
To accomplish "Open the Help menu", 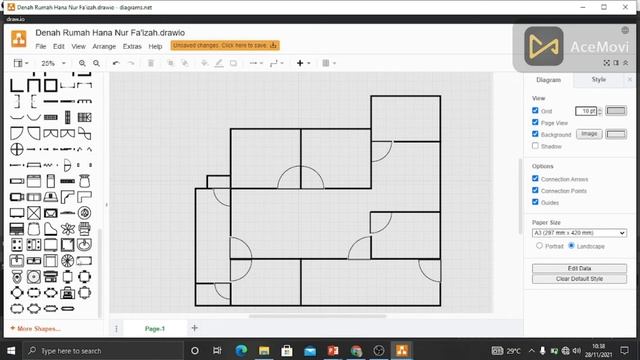I will pos(155,47).
